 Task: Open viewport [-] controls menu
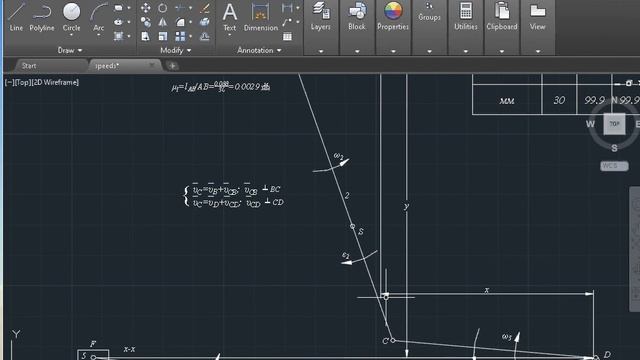(x=9, y=82)
